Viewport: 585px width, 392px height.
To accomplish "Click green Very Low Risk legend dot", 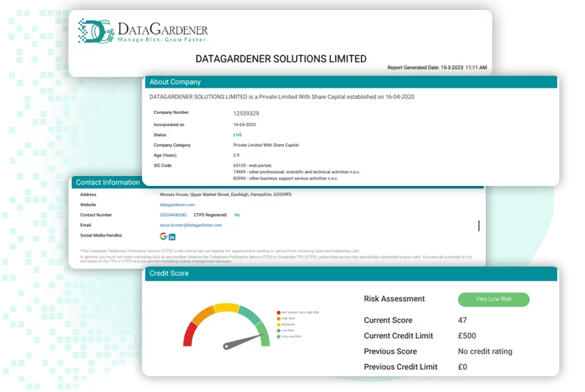I will pos(278,336).
